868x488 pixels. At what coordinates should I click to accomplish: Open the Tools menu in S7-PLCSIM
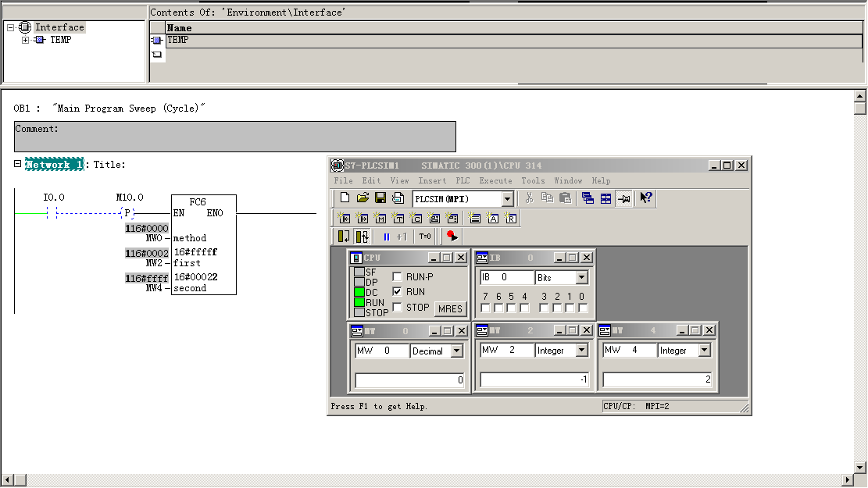pos(533,181)
